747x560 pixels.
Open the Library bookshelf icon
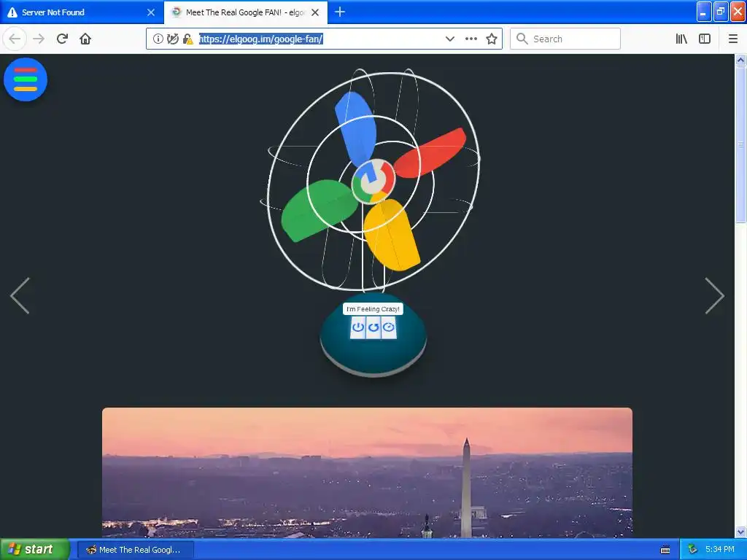tap(681, 39)
